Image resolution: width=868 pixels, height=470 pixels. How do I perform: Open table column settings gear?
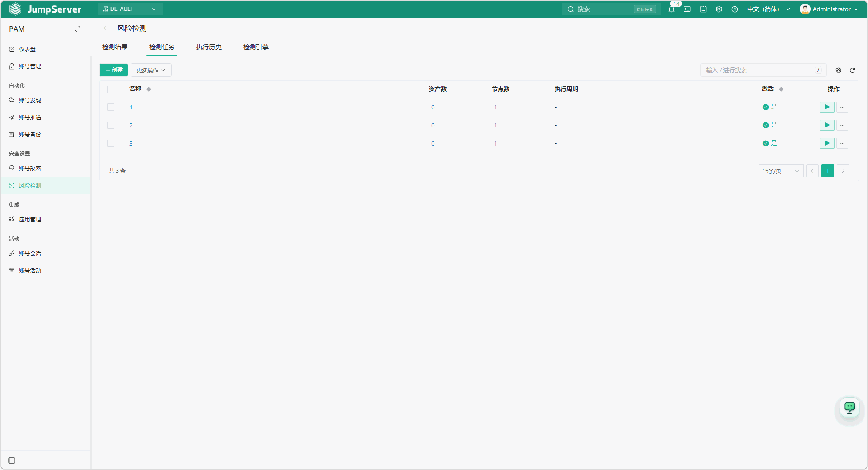coord(838,70)
